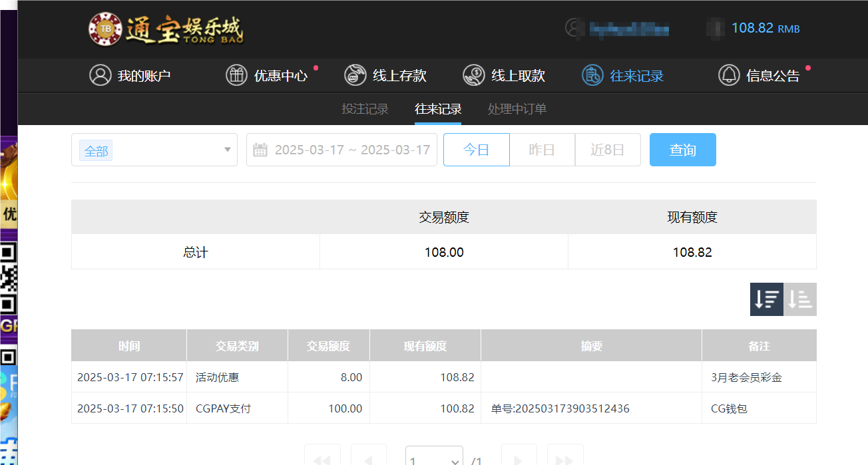Click the 查询 search button
Image resolution: width=868 pixels, height=465 pixels.
coord(682,149)
